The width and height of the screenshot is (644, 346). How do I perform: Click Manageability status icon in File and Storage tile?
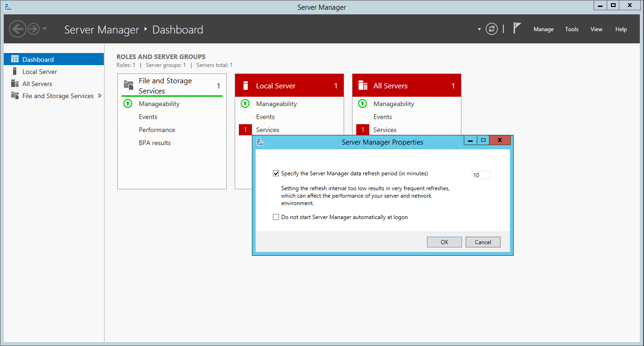128,104
